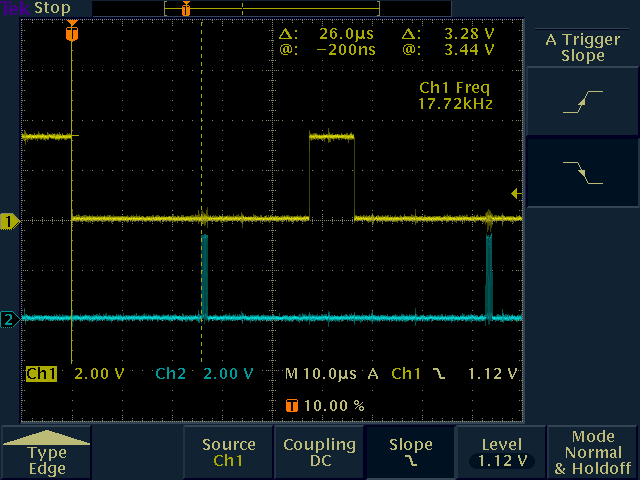Click the A Trigger Slope heading

pos(582,47)
